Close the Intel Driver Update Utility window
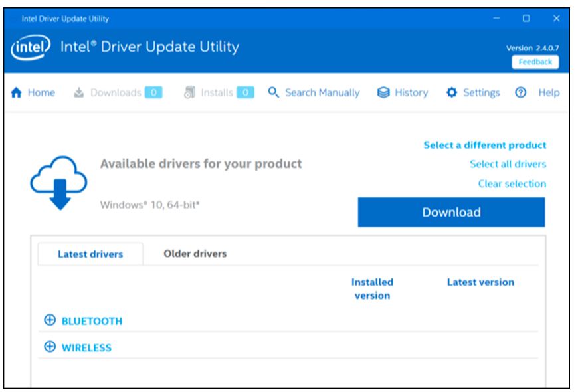This screenshot has width=580, height=392. tap(556, 18)
